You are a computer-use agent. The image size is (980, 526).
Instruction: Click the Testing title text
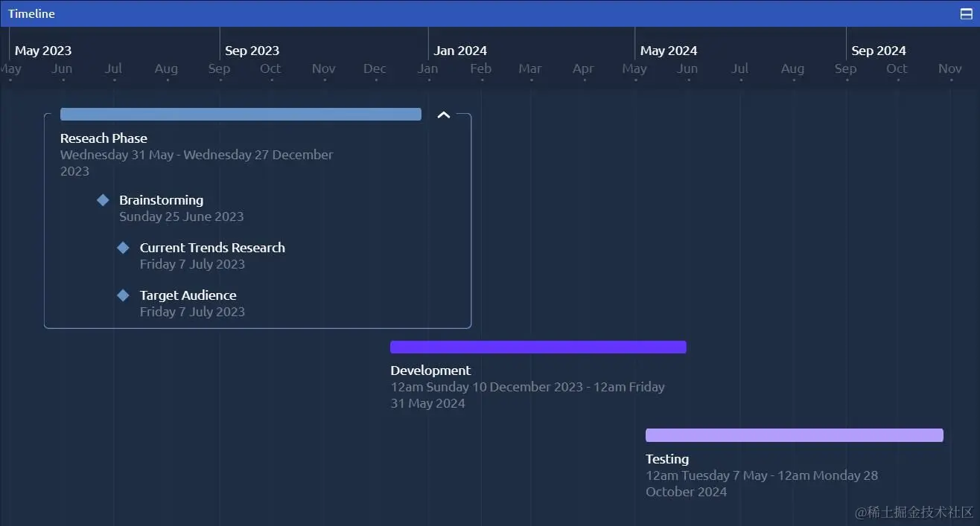point(667,459)
